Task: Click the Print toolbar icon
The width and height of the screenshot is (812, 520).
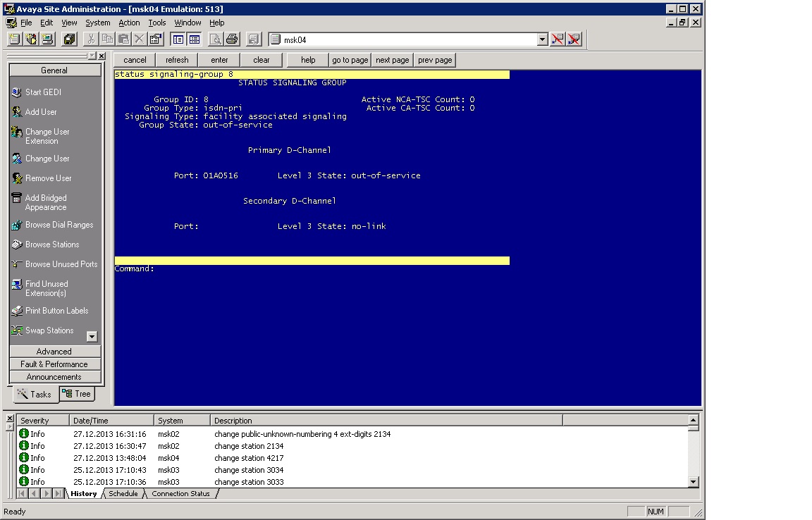Action: pyautogui.click(x=232, y=39)
